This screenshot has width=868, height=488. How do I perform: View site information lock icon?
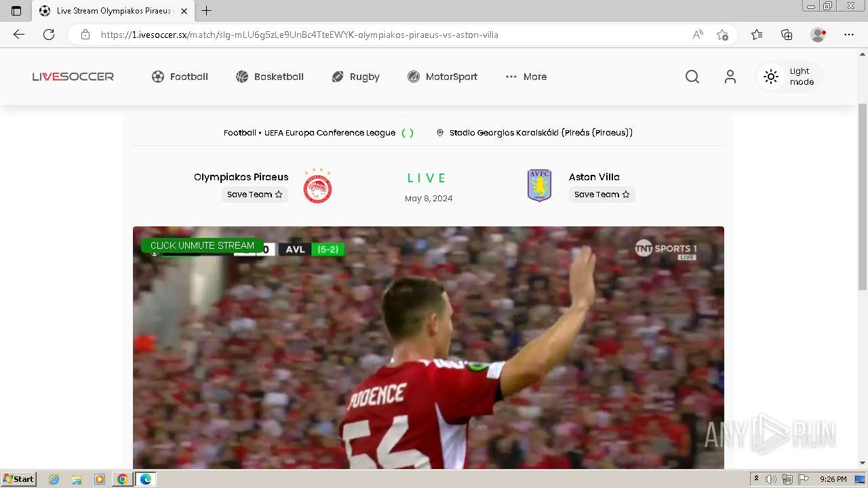coord(85,35)
